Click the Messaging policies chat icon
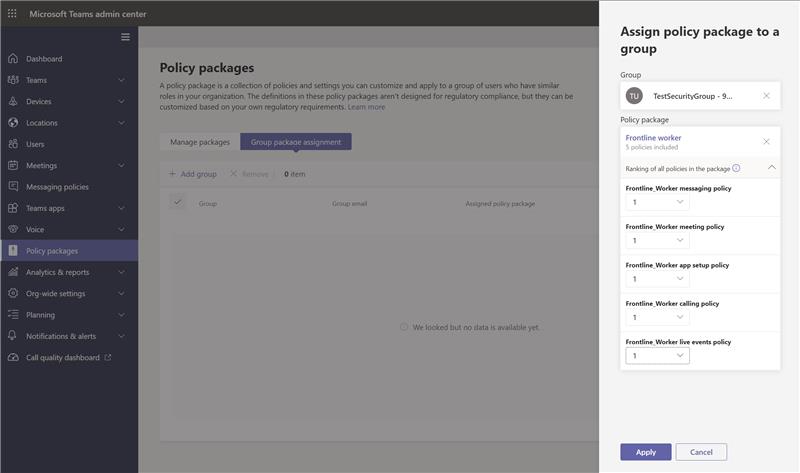 click(13, 187)
